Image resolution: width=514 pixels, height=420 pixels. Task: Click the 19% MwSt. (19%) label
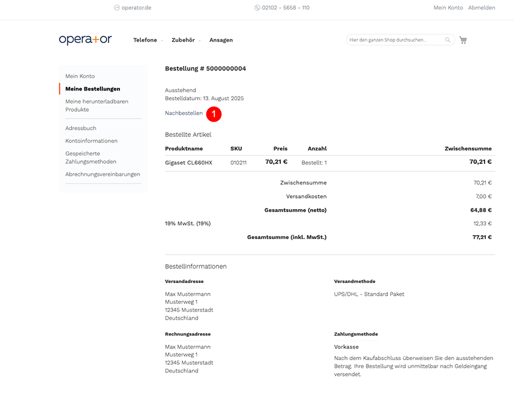click(188, 223)
